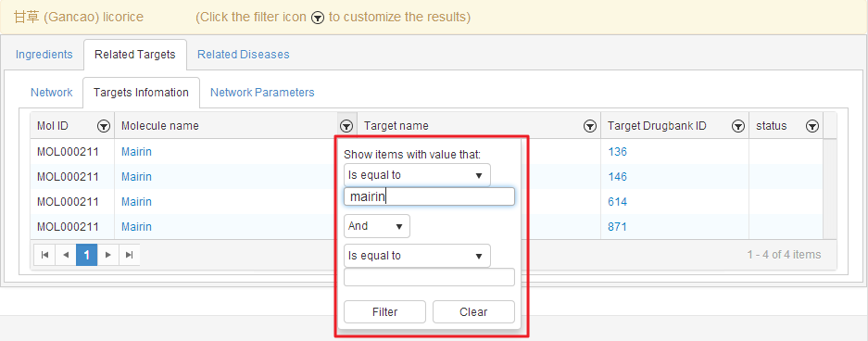Sort by status column header
This screenshot has height=341, width=868.
tap(771, 126)
